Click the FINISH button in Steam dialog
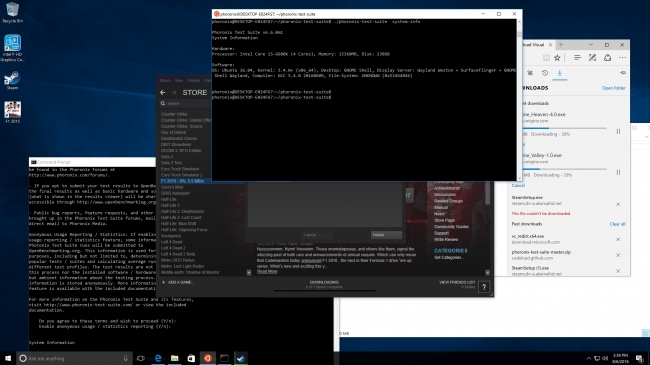This screenshot has height=365, width=650. 386,235
